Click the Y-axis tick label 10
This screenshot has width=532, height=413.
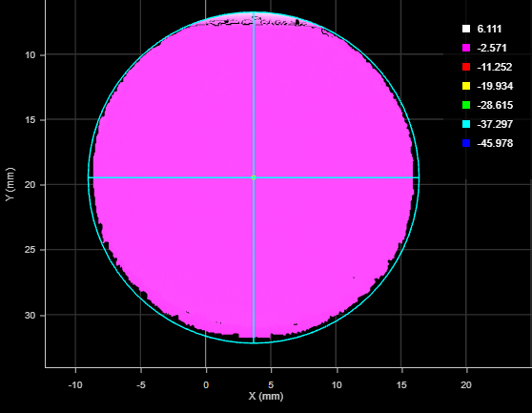(30, 54)
